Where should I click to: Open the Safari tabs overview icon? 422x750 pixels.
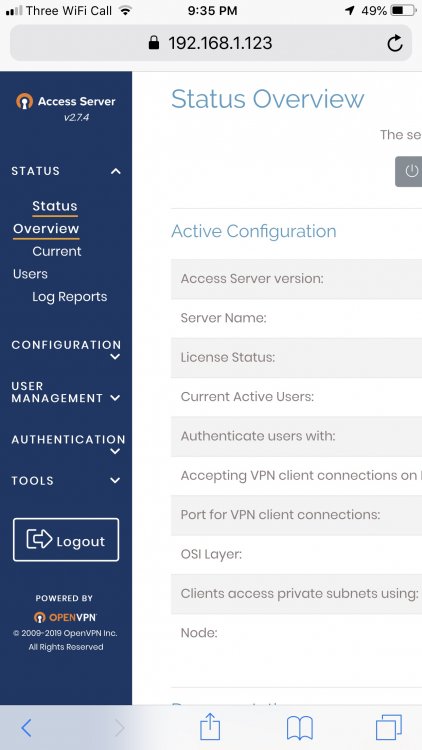[x=389, y=728]
